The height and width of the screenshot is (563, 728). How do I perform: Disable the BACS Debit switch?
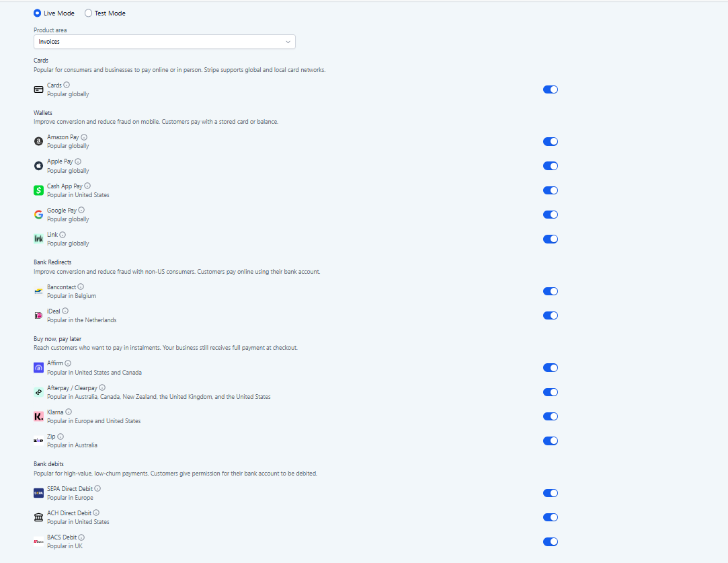point(550,541)
